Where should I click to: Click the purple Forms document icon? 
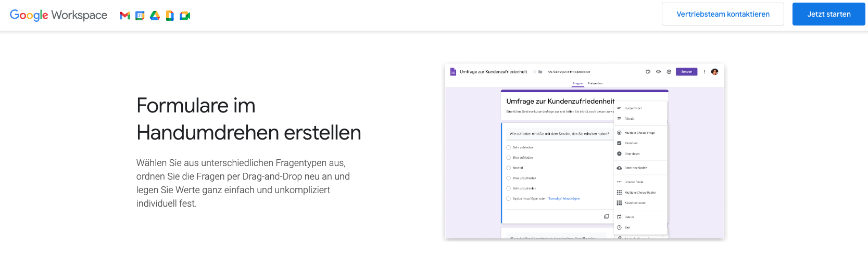453,72
